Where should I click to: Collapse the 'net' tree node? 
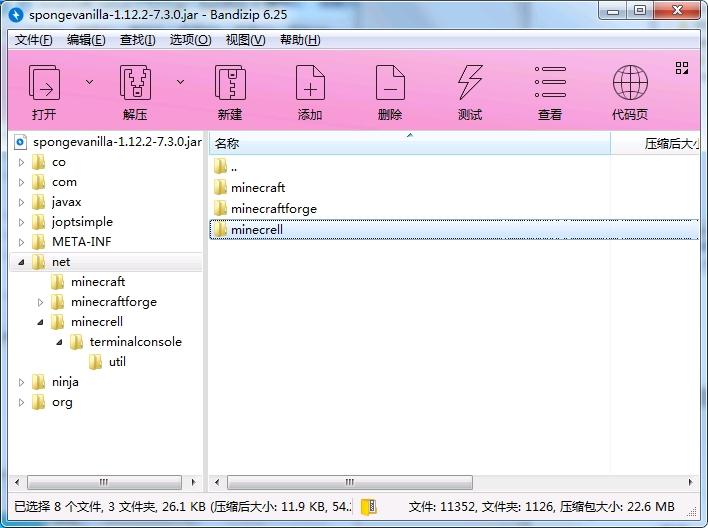21,262
